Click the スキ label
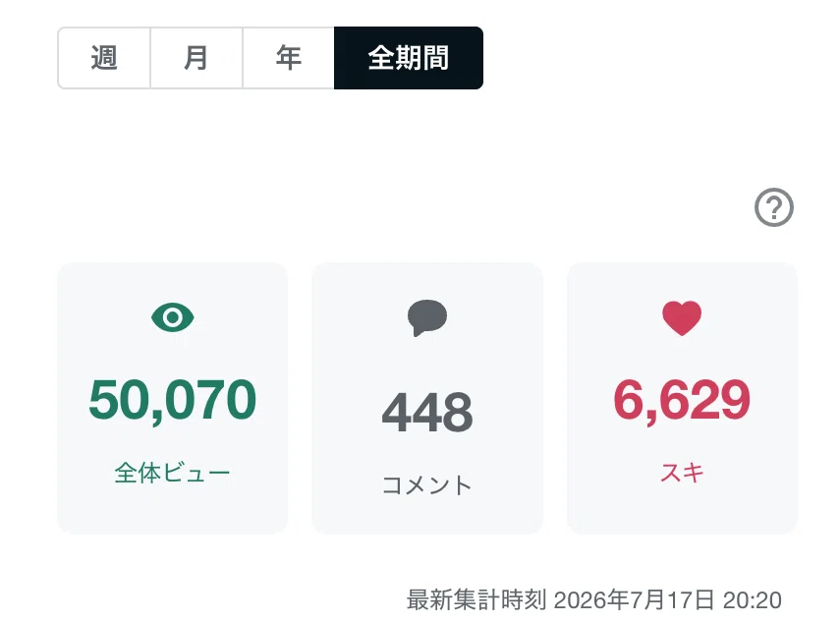840x622 pixels. [x=682, y=473]
